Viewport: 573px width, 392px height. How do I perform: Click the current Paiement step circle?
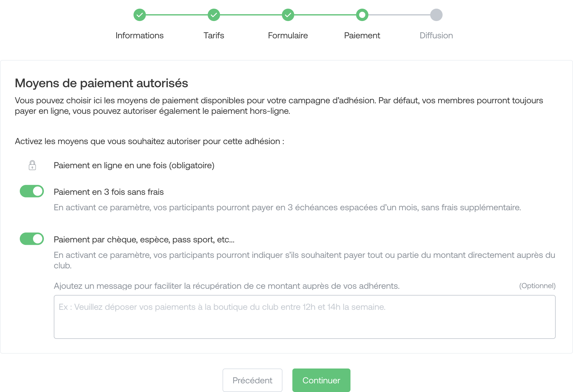point(362,15)
